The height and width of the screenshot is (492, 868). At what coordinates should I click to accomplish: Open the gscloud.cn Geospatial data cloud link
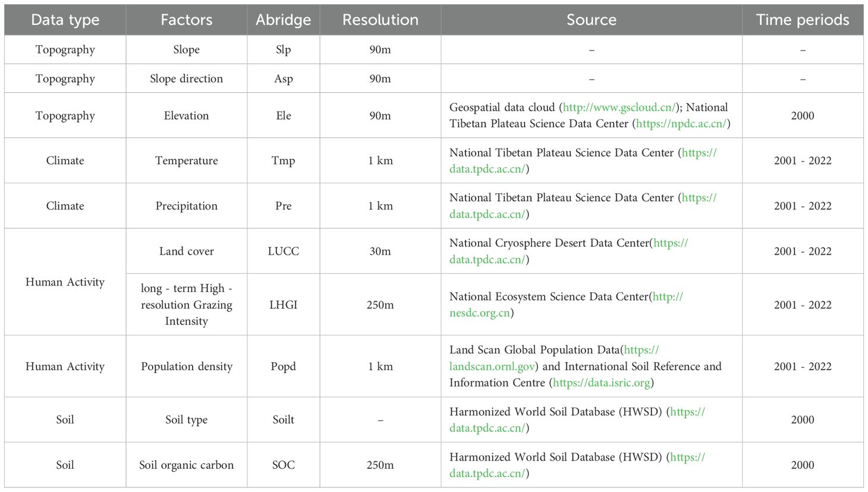[x=618, y=108]
